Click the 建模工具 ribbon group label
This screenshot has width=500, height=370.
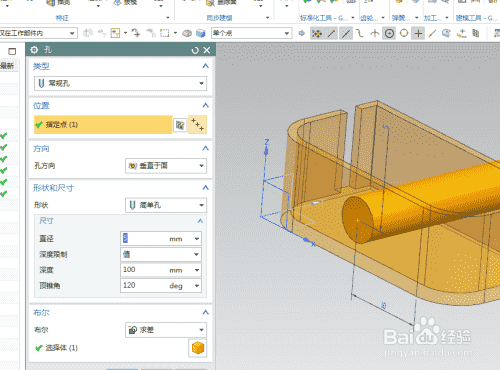click(x=476, y=18)
